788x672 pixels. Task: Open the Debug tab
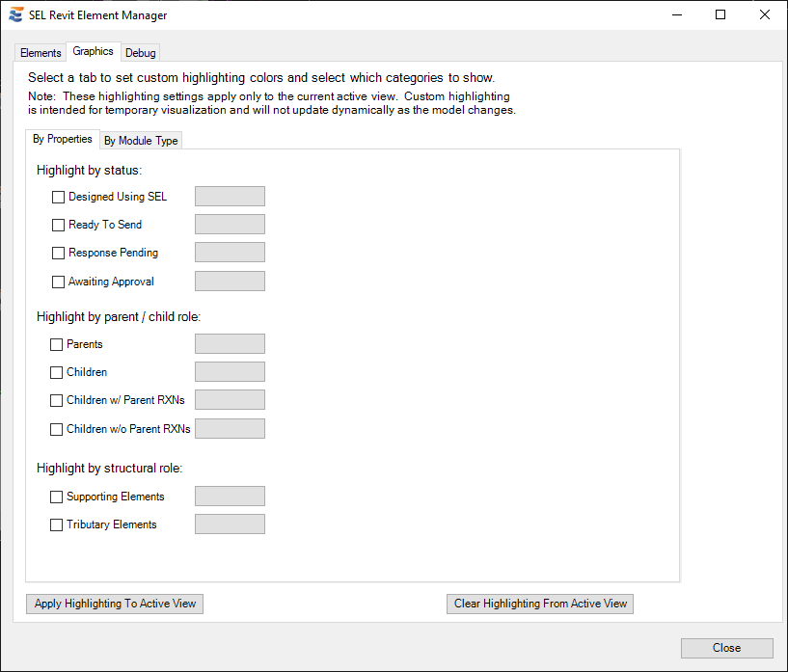point(140,53)
